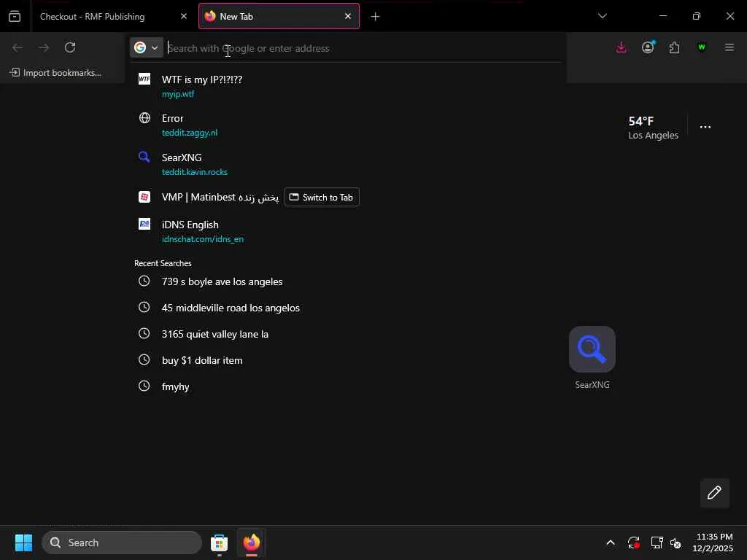Click the sync status tray icon
Screen dimensions: 747x560
point(634,542)
